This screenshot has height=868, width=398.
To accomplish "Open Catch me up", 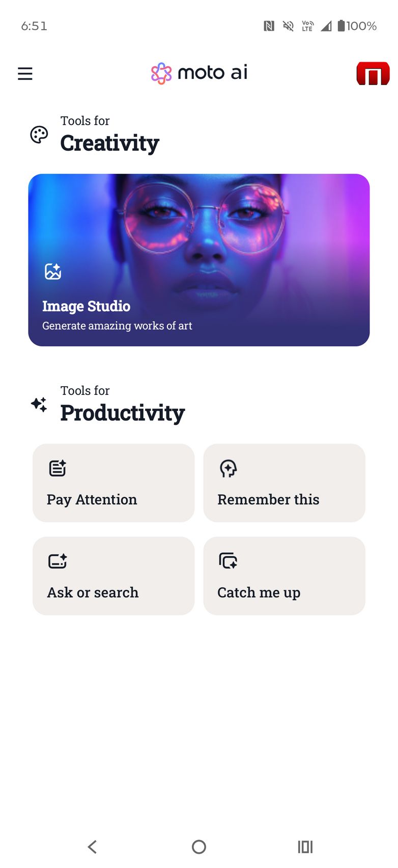I will tap(284, 576).
